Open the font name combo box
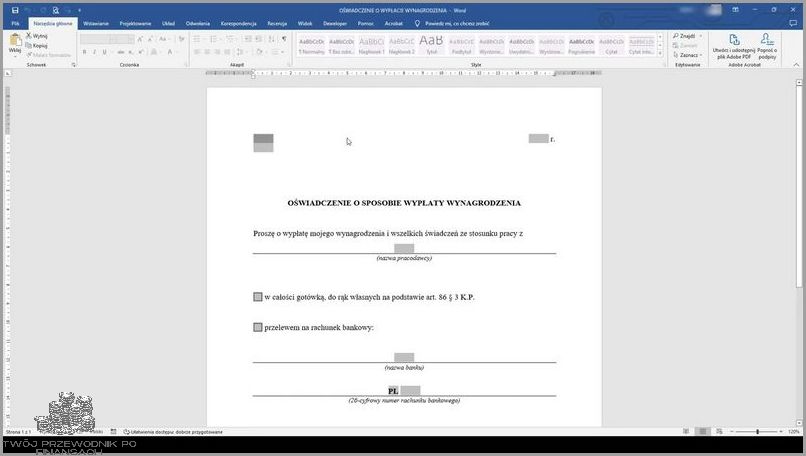806x456 pixels. 99,39
